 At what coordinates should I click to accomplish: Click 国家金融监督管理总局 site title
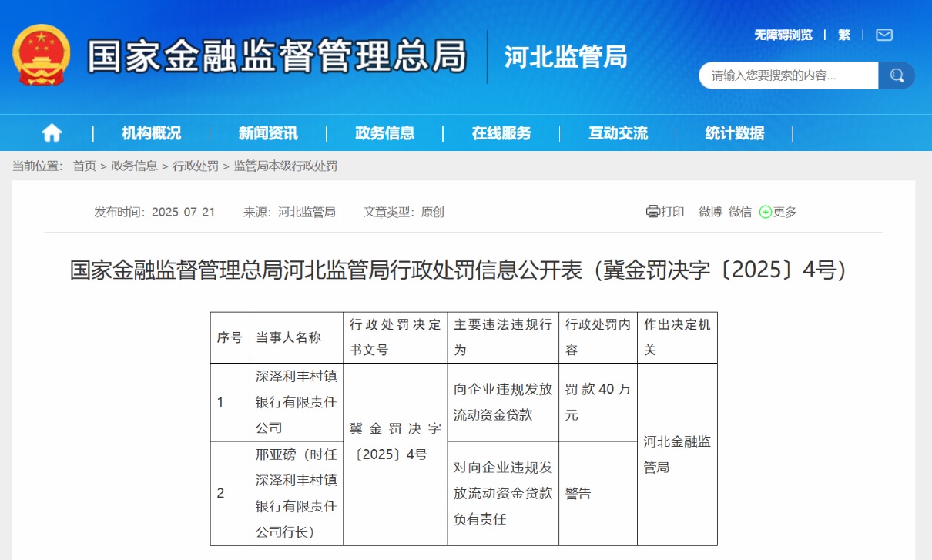click(277, 55)
